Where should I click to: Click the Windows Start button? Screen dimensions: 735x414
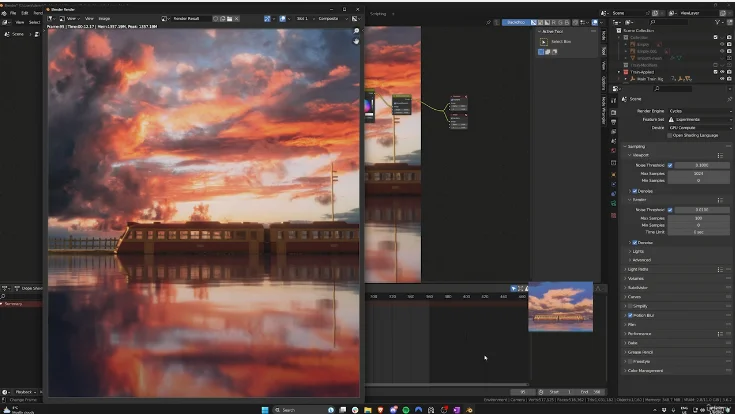click(x=265, y=410)
